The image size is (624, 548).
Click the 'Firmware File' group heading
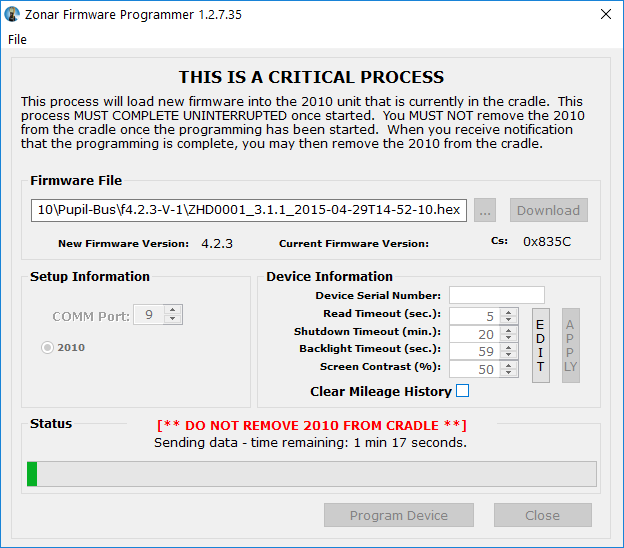pos(76,181)
